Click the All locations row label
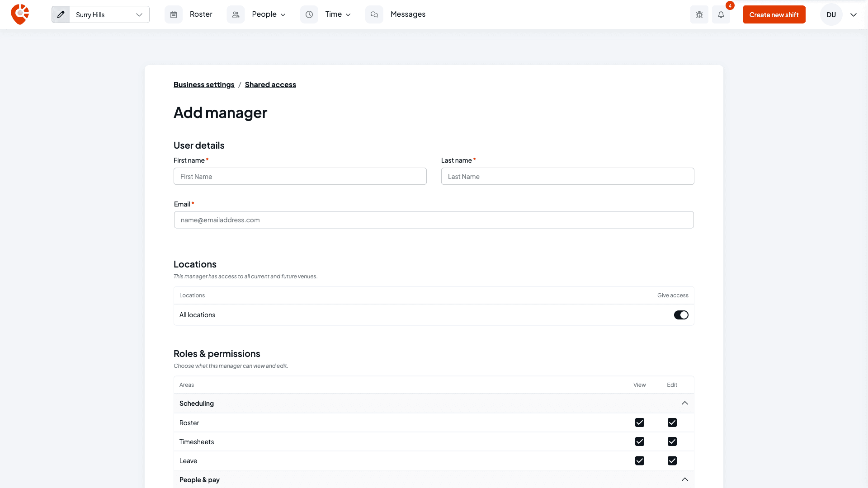This screenshot has height=488, width=868. (x=197, y=315)
